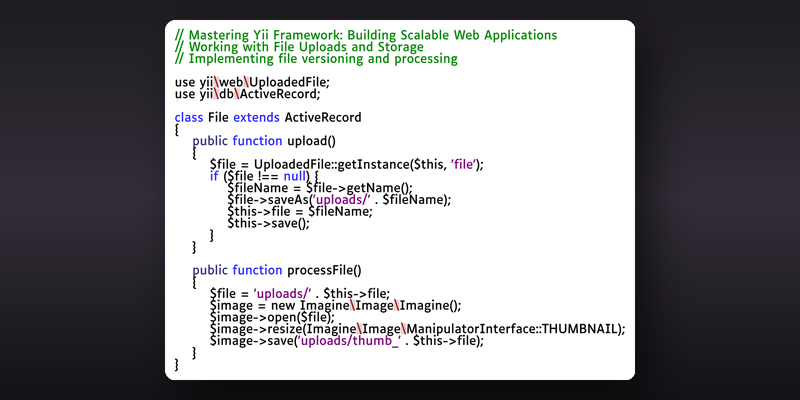Click the 'public function processFile()' line
Screen dimensions: 800x400
277,270
